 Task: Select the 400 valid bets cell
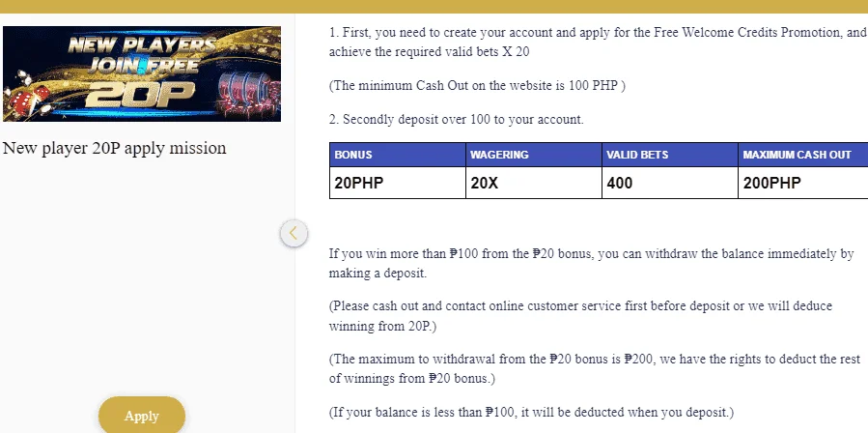[x=670, y=183]
